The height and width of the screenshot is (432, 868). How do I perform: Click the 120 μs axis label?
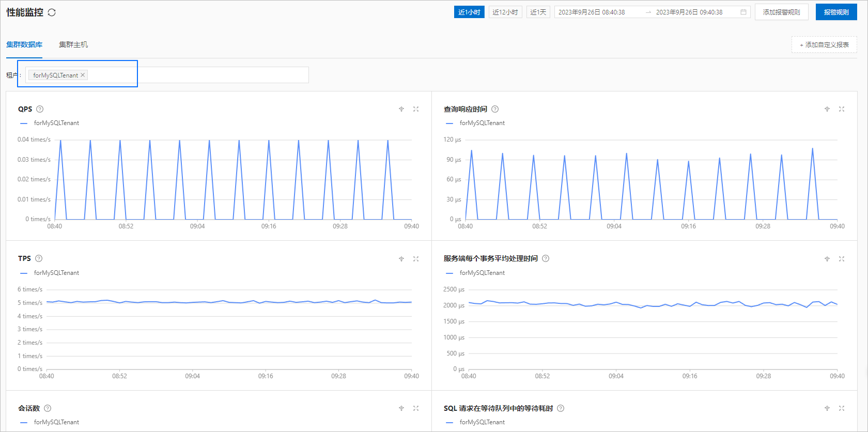point(452,140)
